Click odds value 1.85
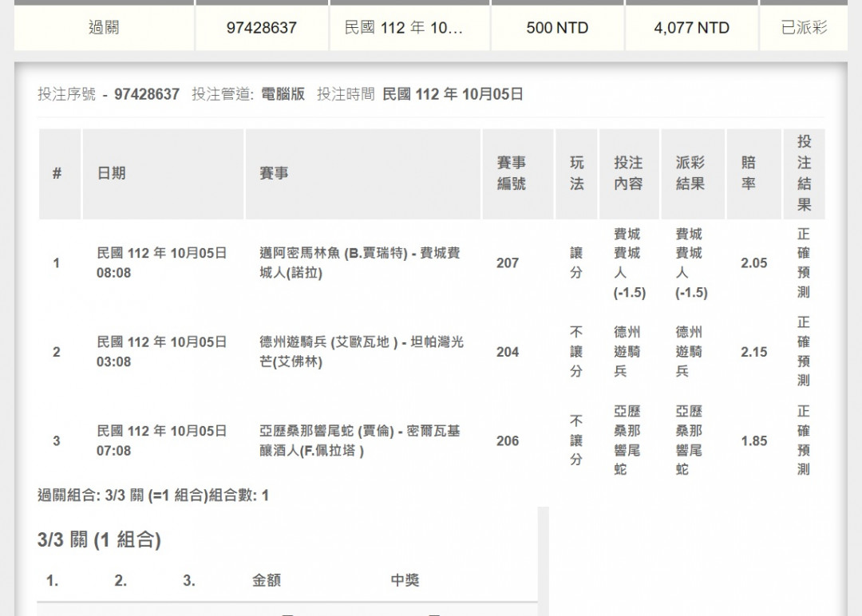The image size is (862, 616). (753, 441)
